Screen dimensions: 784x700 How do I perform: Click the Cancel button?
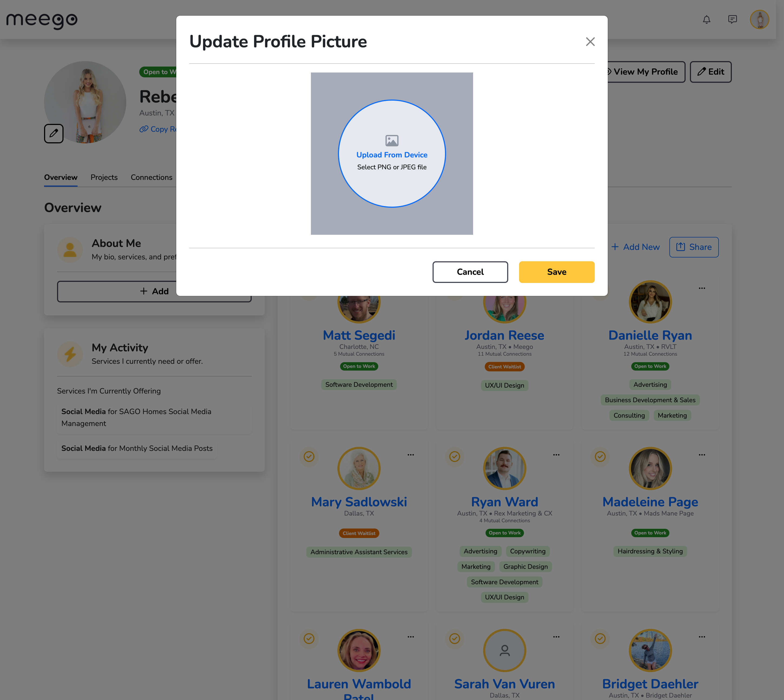(x=470, y=272)
